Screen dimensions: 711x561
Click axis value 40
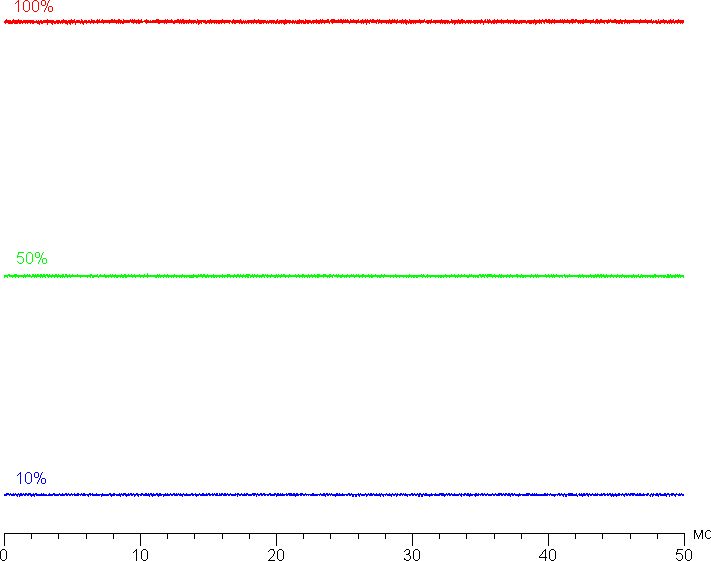[548, 555]
